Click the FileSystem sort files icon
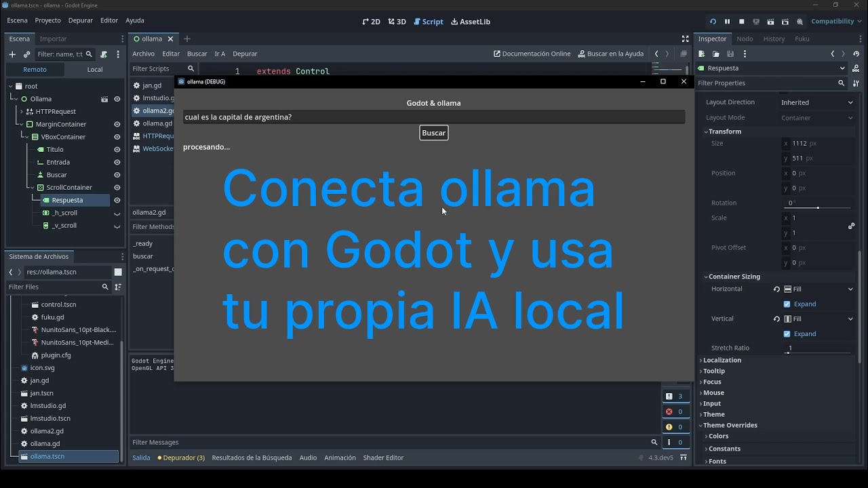Viewport: 868px width, 488px height. (117, 287)
